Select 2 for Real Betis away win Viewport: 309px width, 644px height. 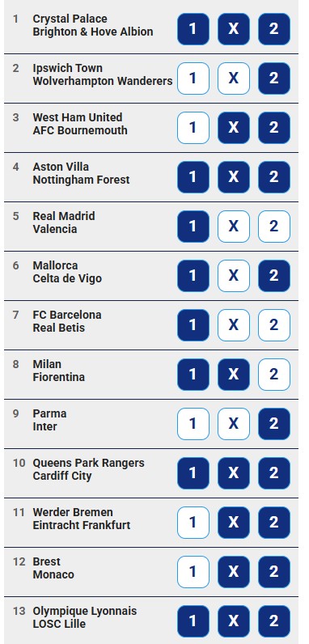274,325
